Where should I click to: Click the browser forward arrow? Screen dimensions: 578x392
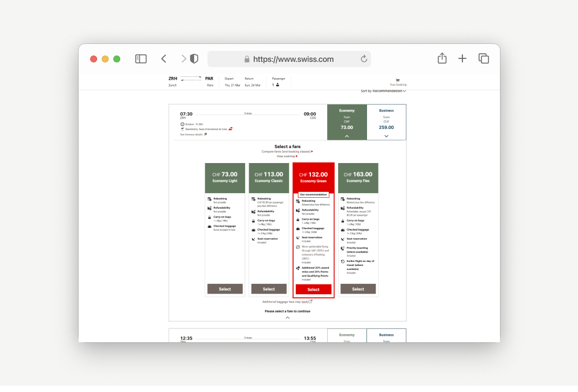point(184,58)
